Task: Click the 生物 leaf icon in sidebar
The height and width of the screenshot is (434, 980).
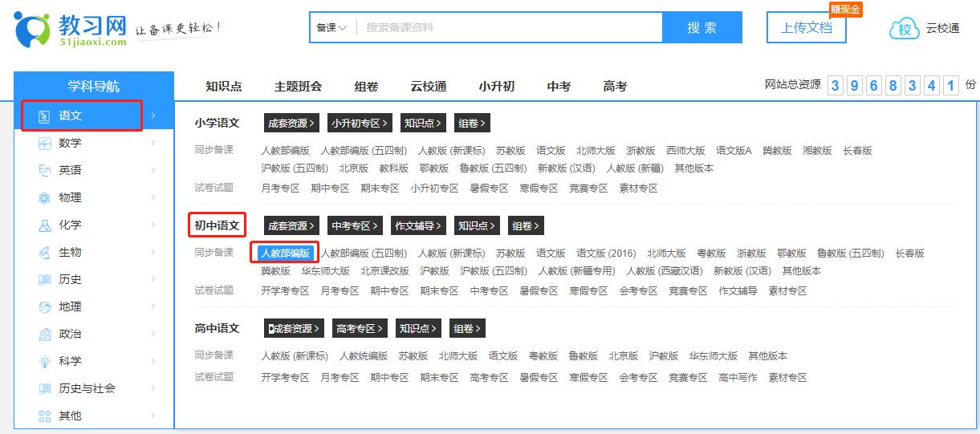Action: coord(45,252)
